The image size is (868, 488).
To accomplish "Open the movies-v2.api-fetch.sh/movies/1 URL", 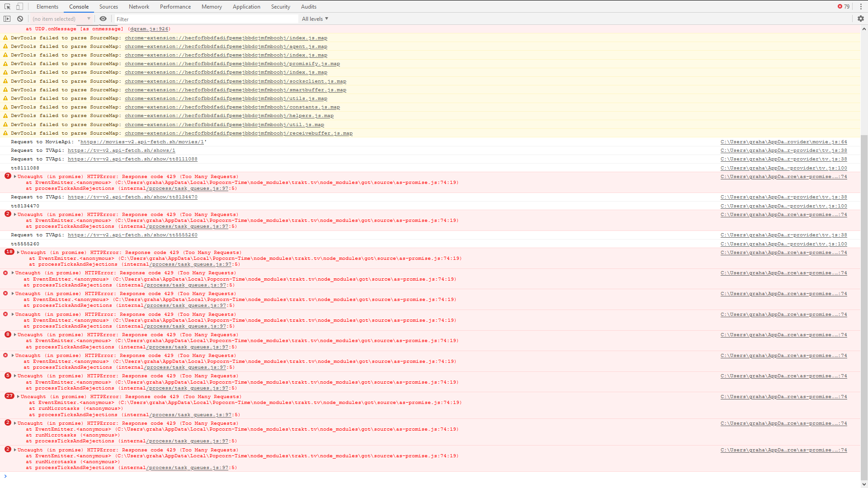I will pyautogui.click(x=142, y=142).
